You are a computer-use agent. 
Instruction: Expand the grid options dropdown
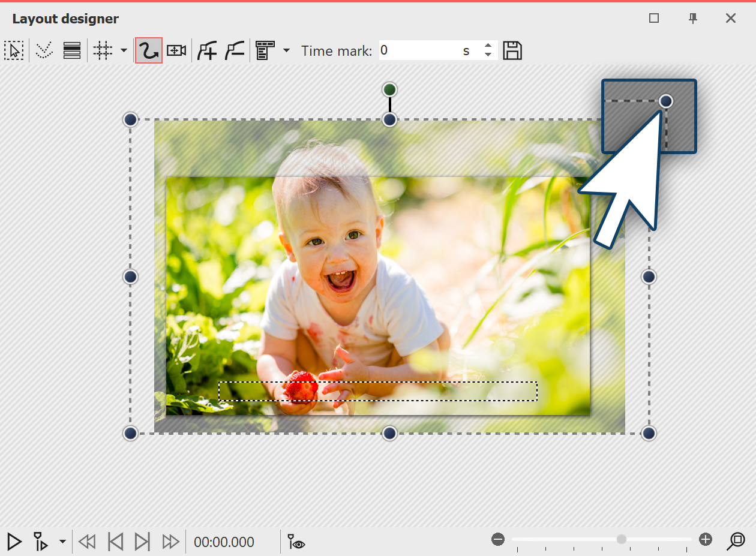[123, 50]
